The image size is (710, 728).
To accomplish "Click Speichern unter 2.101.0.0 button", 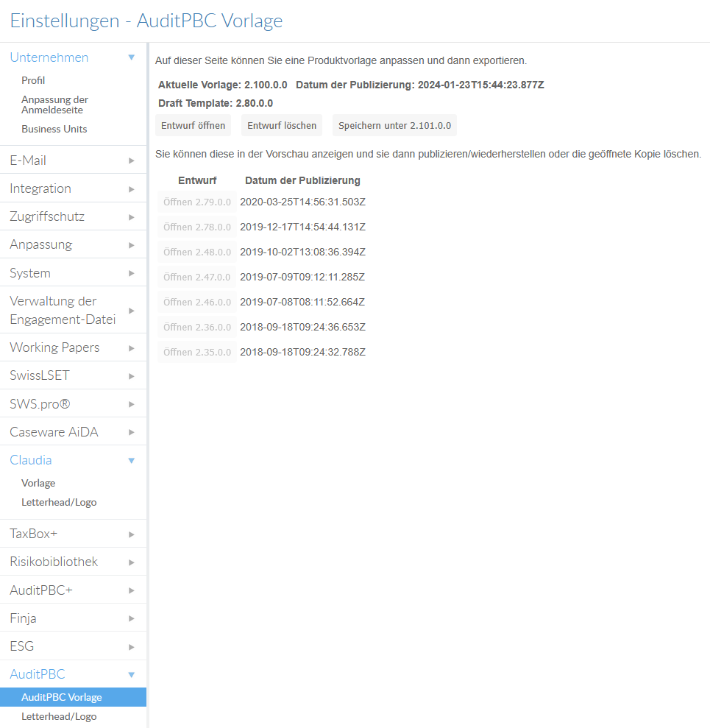I will pyautogui.click(x=394, y=125).
